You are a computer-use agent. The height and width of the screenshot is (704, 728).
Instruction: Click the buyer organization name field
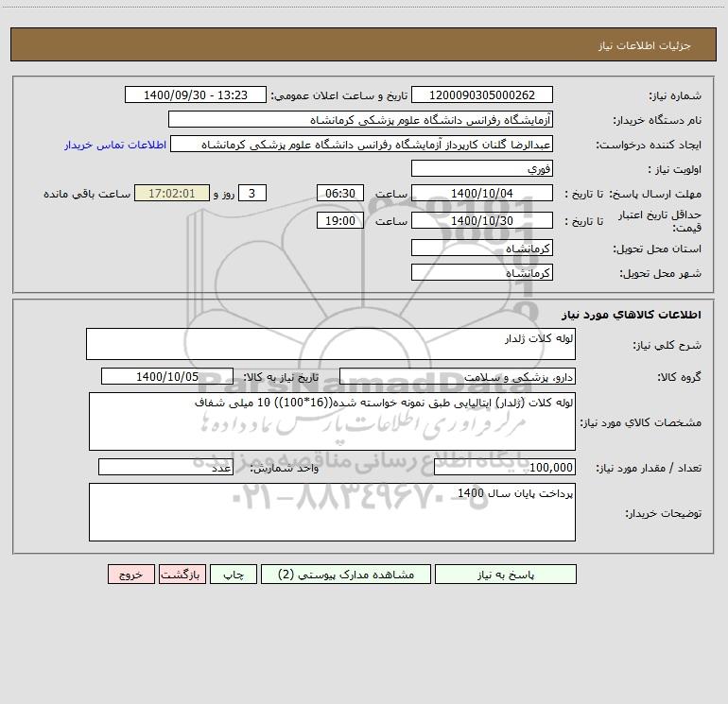pyautogui.click(x=360, y=120)
